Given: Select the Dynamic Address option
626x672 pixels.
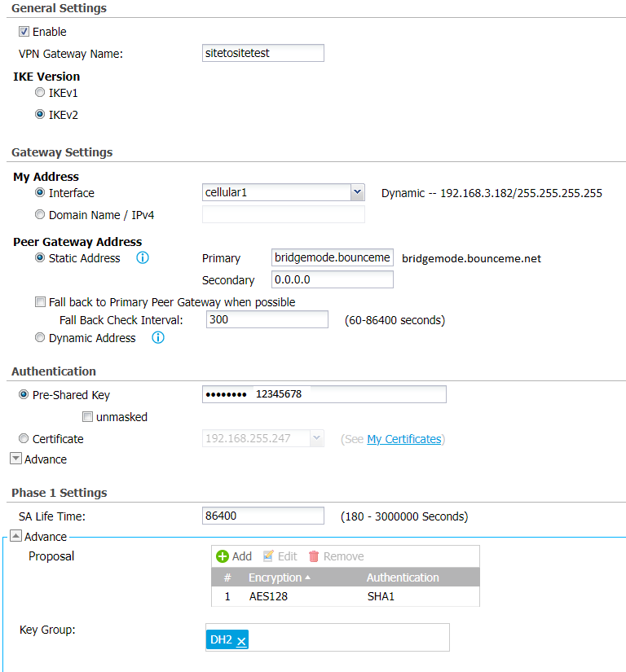Looking at the screenshot, I should pyautogui.click(x=40, y=337).
